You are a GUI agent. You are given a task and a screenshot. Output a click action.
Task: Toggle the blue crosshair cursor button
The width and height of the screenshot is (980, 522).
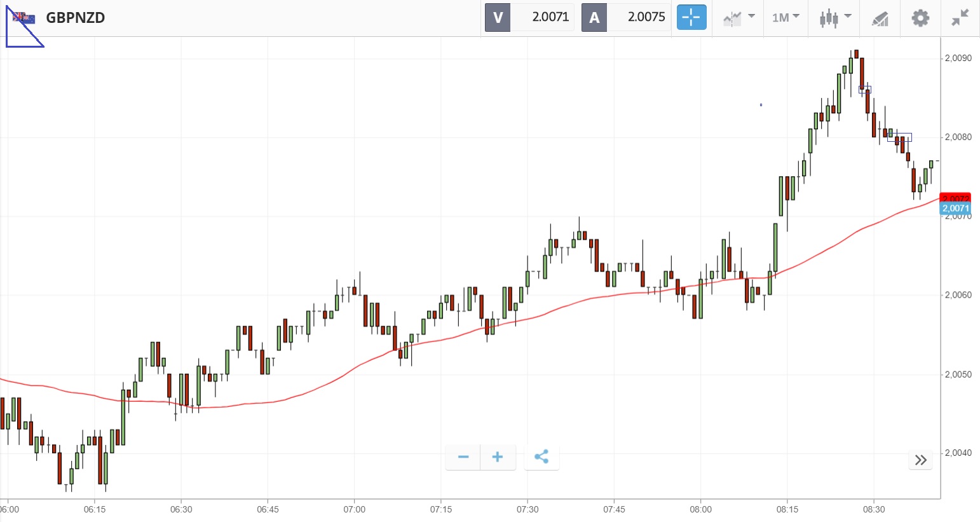click(691, 17)
